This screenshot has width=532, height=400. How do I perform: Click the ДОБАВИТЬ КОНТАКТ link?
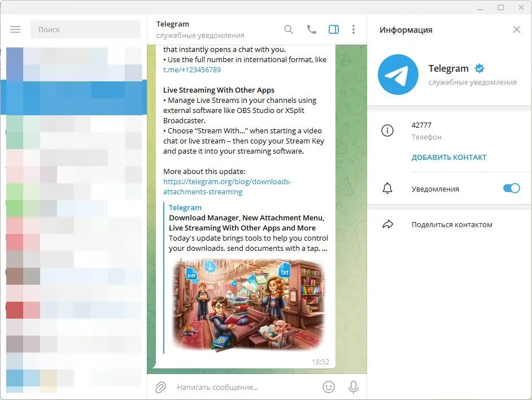[x=449, y=157]
